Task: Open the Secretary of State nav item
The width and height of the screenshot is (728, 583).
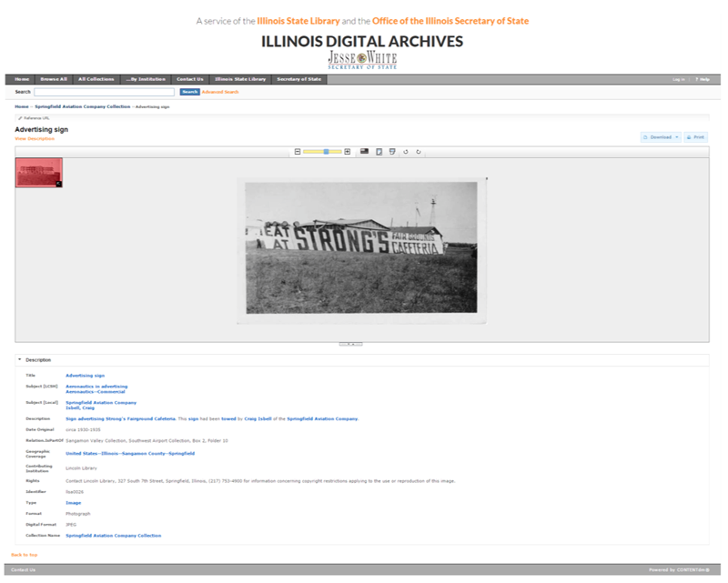Action: 299,79
